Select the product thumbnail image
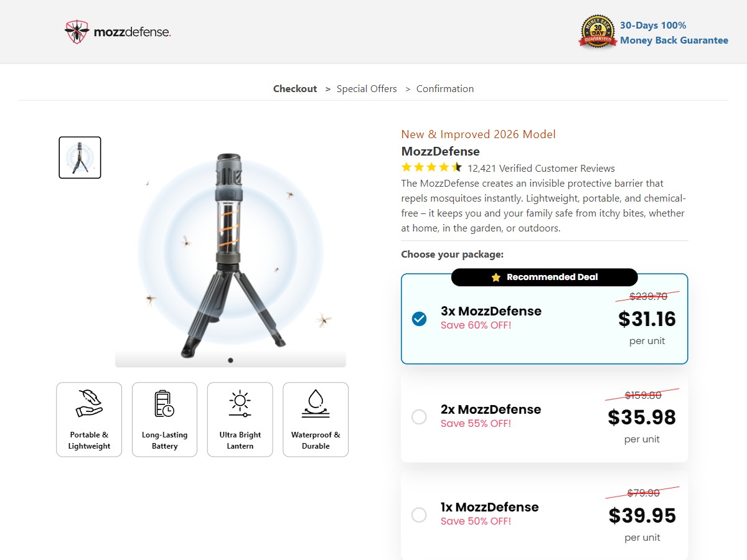The image size is (747, 560). [x=80, y=157]
